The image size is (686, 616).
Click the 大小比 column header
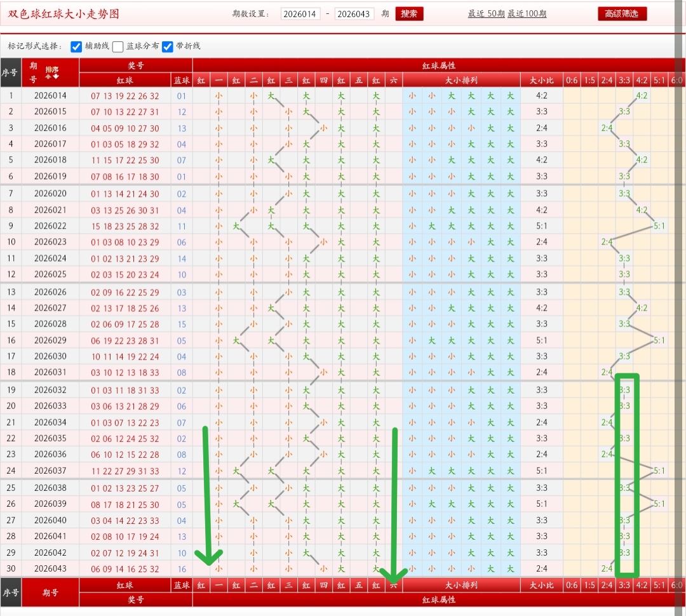click(x=541, y=80)
